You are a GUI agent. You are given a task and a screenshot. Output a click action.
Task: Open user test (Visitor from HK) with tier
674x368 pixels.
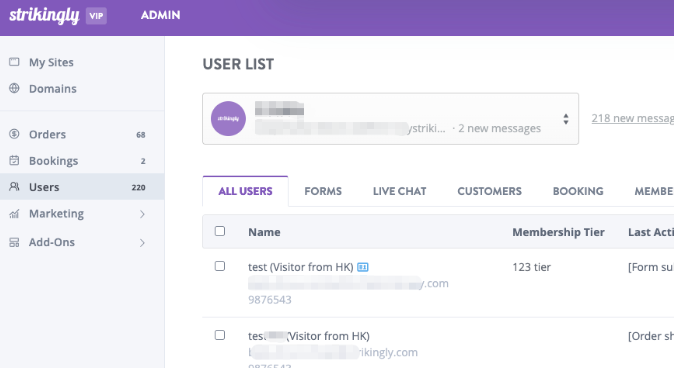pos(300,267)
